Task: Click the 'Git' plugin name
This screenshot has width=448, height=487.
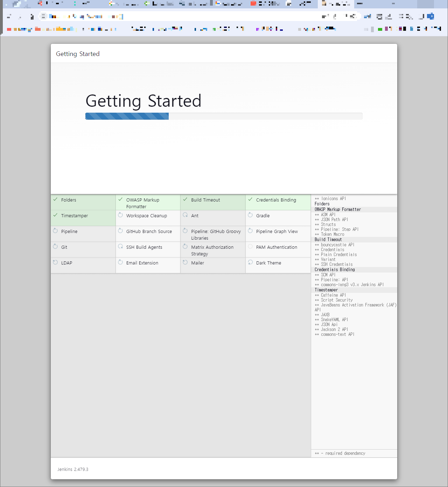Action: (64, 247)
